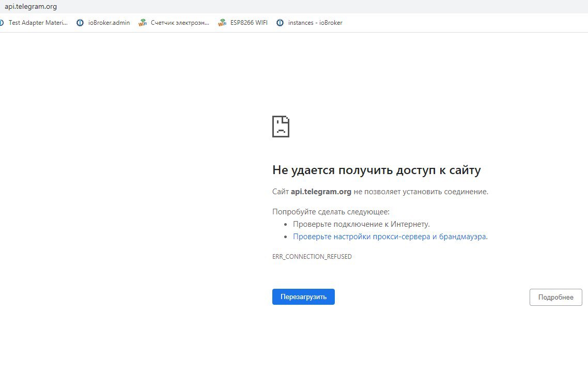Viewport: 588px width, 374px height.
Task: Select the ERR_CONNECTION_REFUSED error code text
Action: [312, 257]
